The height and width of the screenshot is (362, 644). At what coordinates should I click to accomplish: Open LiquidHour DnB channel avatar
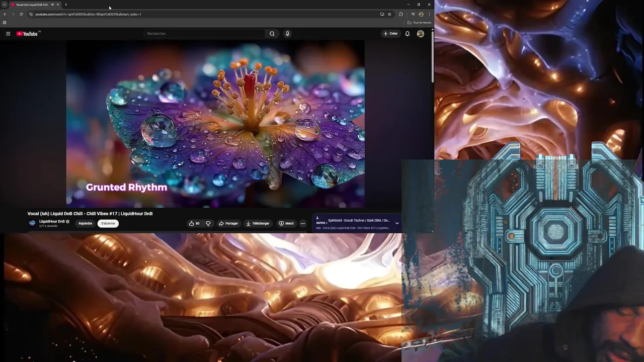point(32,223)
